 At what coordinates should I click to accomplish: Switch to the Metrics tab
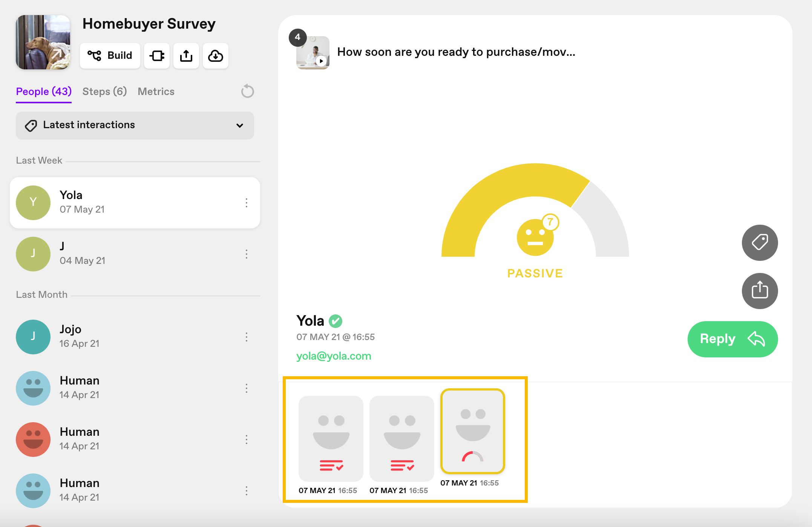156,92
